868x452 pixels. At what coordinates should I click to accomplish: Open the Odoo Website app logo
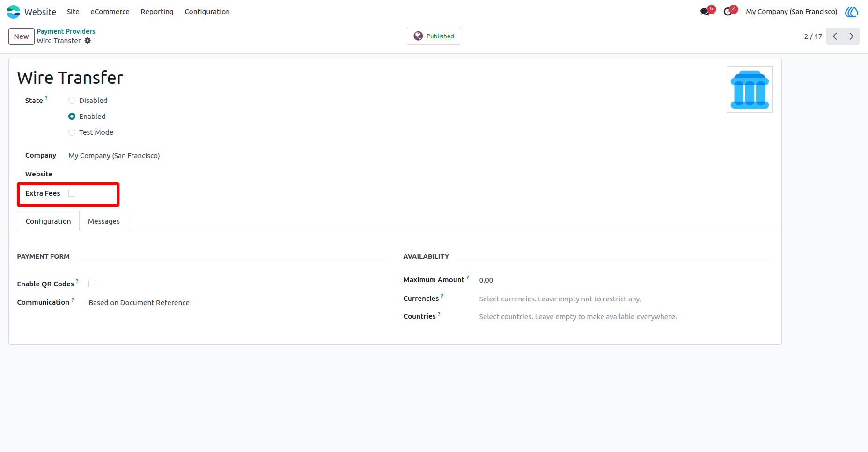(14, 12)
